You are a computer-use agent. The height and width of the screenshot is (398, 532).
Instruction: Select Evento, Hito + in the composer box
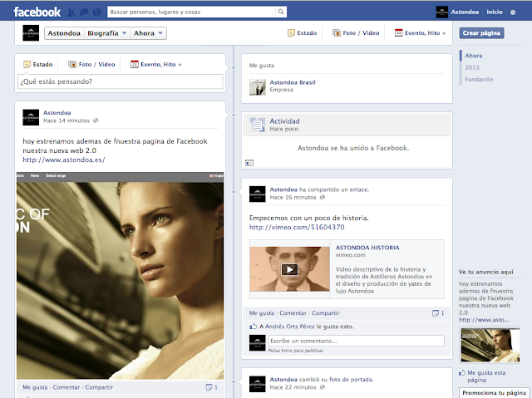click(156, 64)
